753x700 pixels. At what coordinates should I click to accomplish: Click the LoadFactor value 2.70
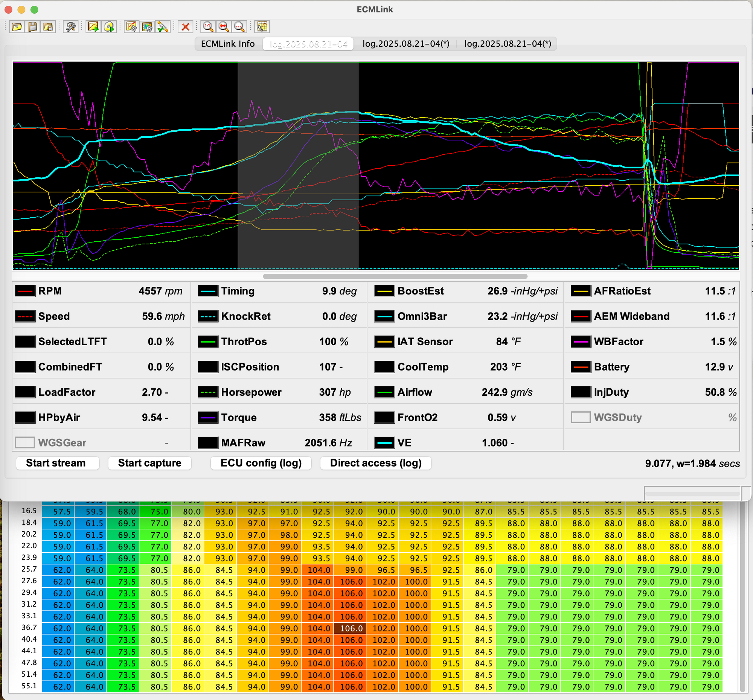click(x=152, y=392)
